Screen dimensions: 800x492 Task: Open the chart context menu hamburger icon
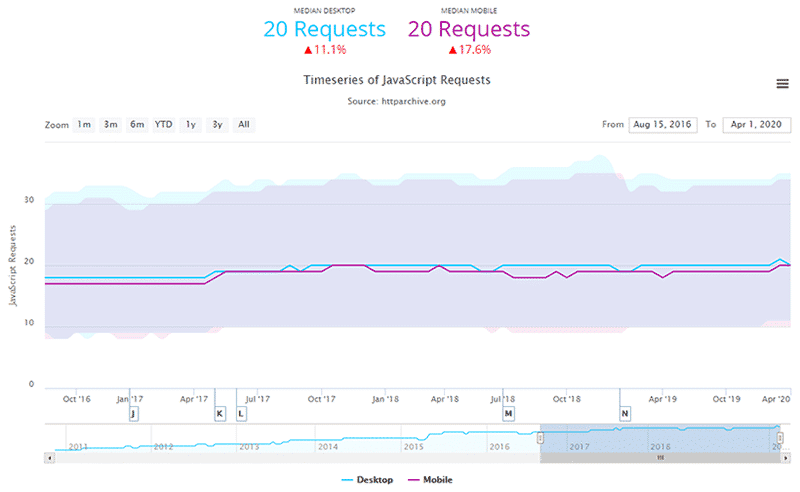click(x=783, y=84)
